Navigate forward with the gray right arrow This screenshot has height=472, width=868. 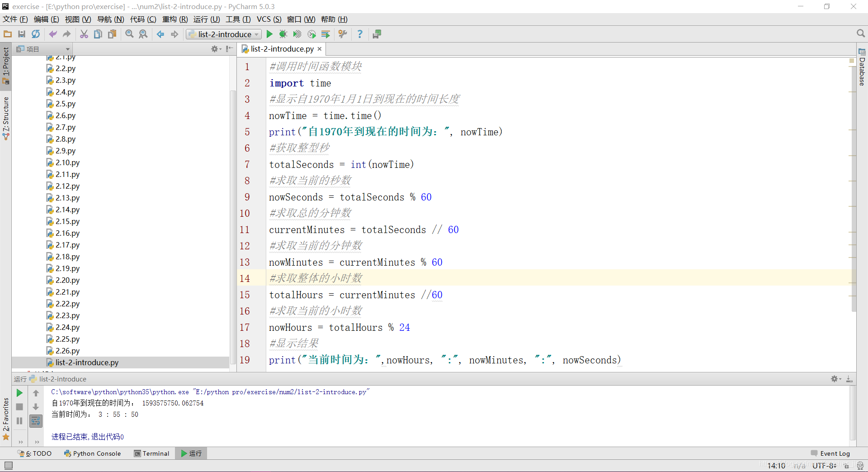coord(175,34)
